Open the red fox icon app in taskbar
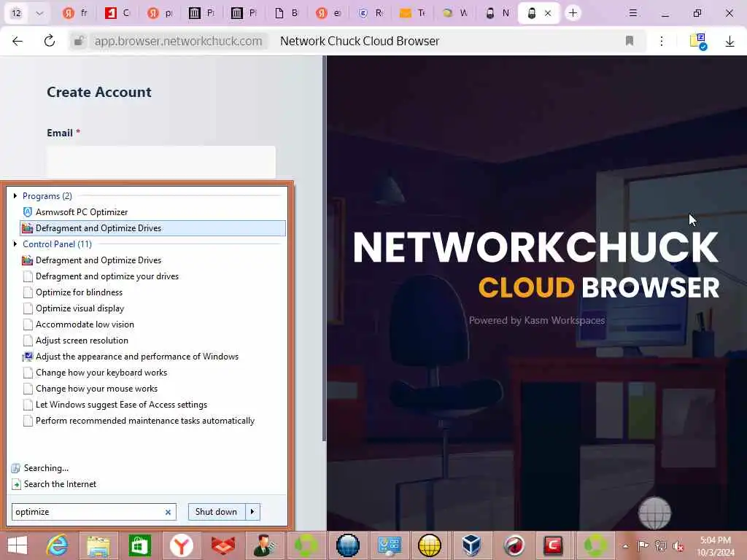747x560 pixels. (223, 545)
